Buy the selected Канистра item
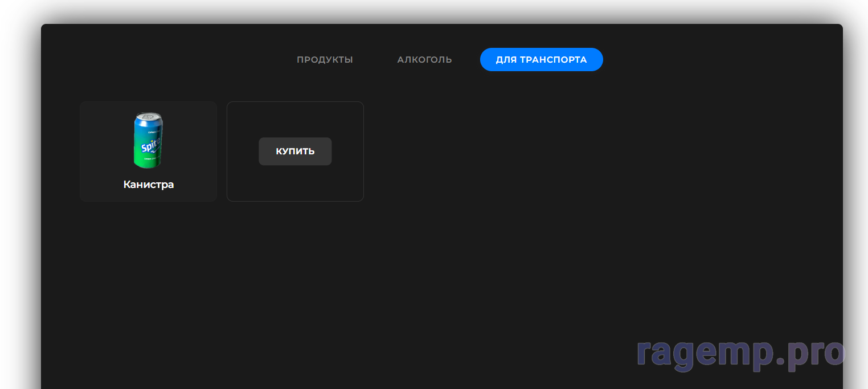The image size is (868, 389). coord(295,151)
